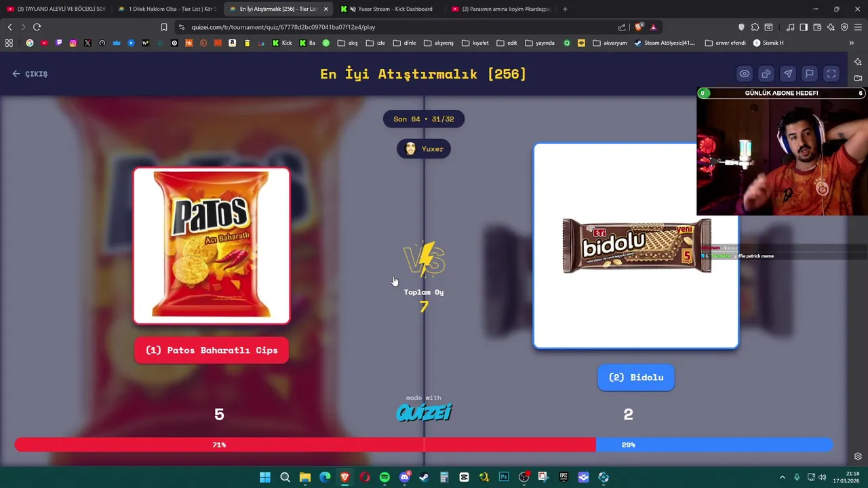This screenshot has width=868, height=488.
Task: Expand the akvaryum bookmarks folder
Action: click(610, 43)
